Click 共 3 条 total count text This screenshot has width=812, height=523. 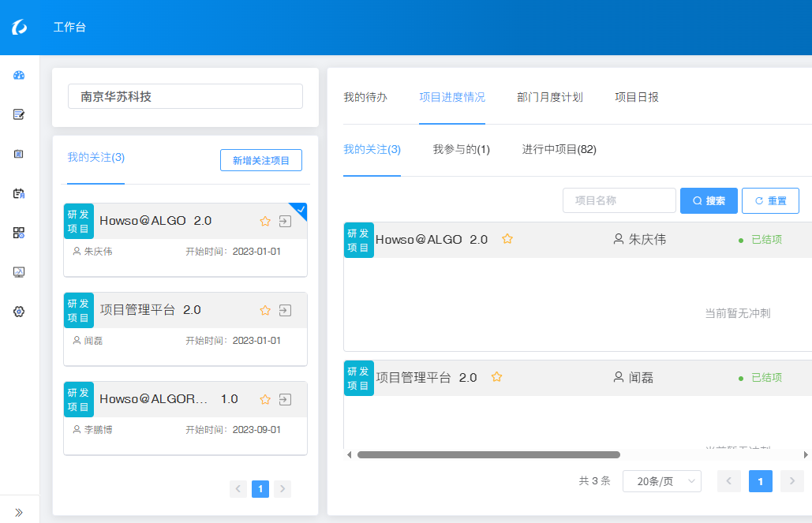coord(594,481)
